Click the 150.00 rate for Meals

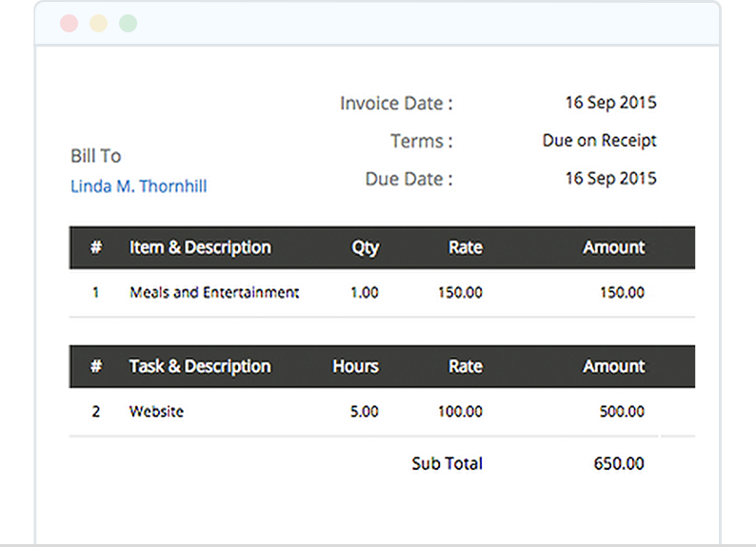[460, 293]
